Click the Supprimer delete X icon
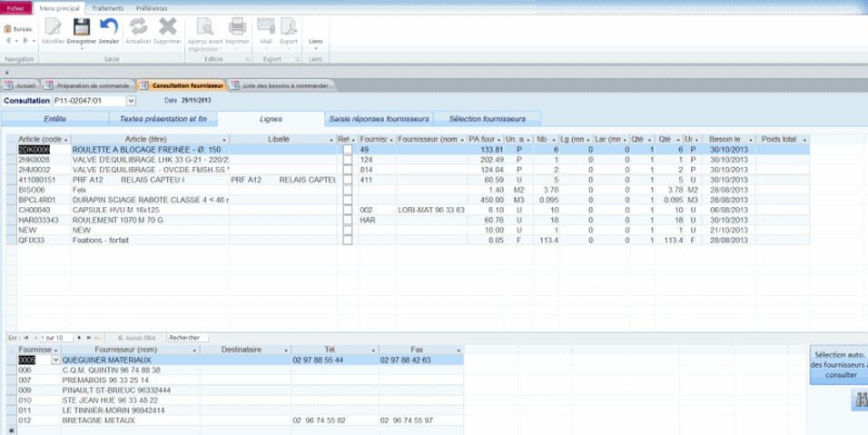 (x=167, y=26)
